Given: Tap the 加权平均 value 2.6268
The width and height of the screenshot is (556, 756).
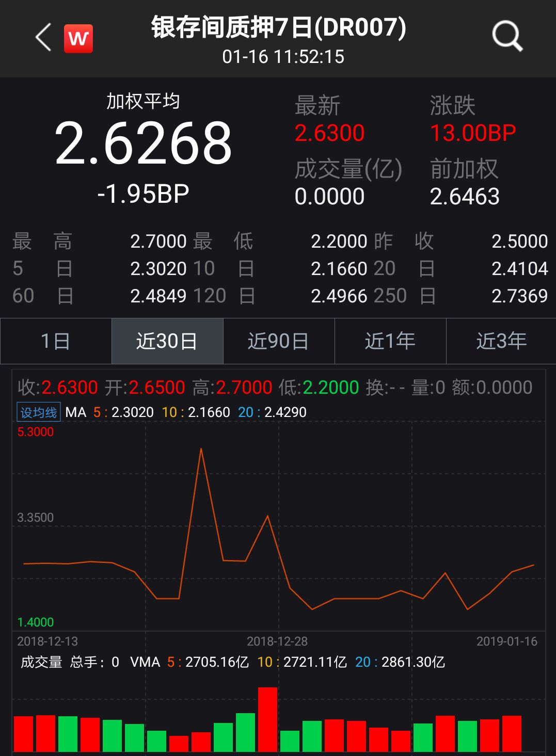Looking at the screenshot, I should [144, 144].
